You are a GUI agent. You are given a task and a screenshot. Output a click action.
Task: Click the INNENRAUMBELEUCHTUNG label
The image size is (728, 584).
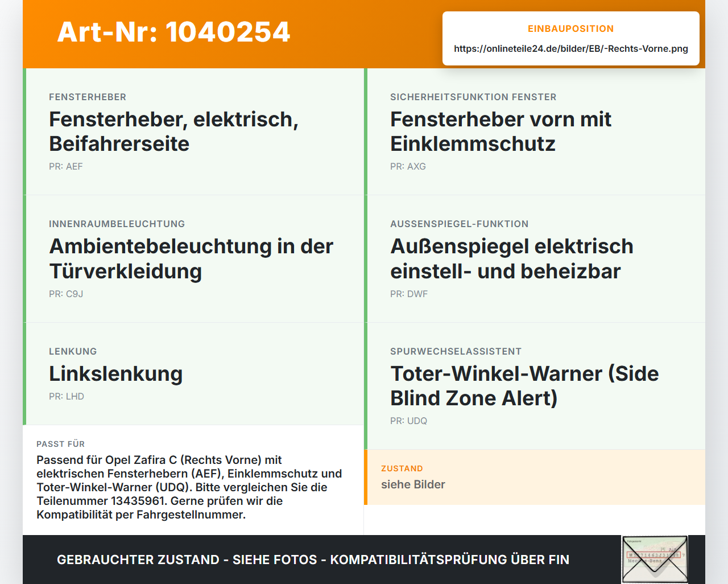(x=117, y=224)
